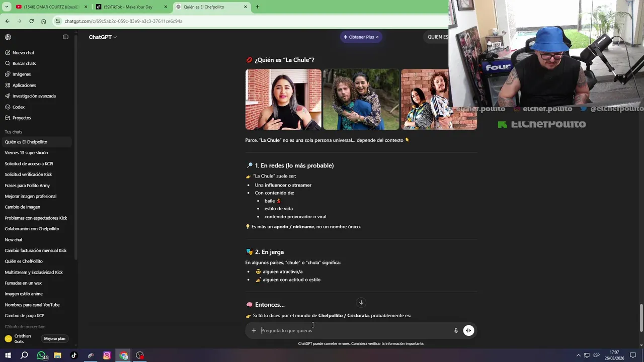Click the ChatGPT logo icon in sidebar
Image resolution: width=644 pixels, height=362 pixels.
8,37
